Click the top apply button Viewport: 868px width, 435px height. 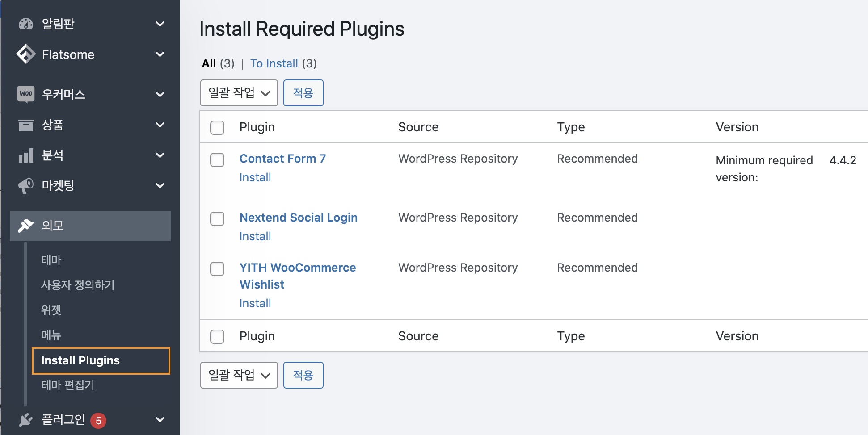pos(303,93)
